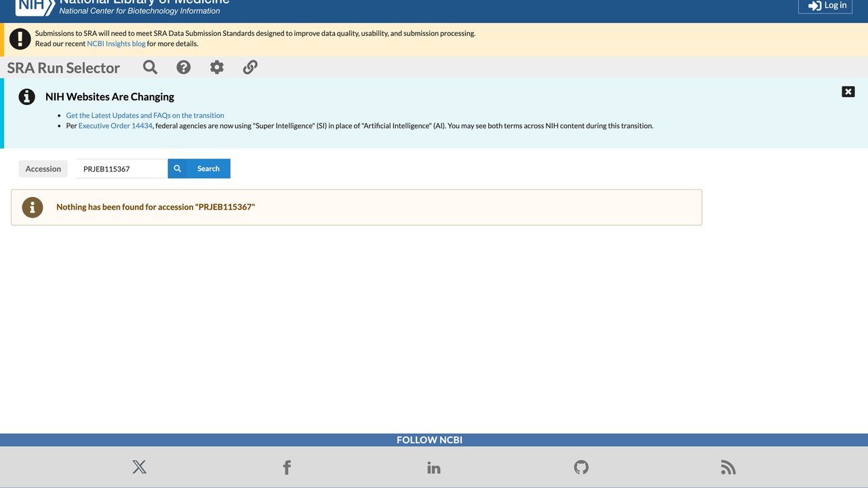The image size is (868, 488).
Task: Open the NCBI LinkedIn icon
Action: (x=434, y=468)
